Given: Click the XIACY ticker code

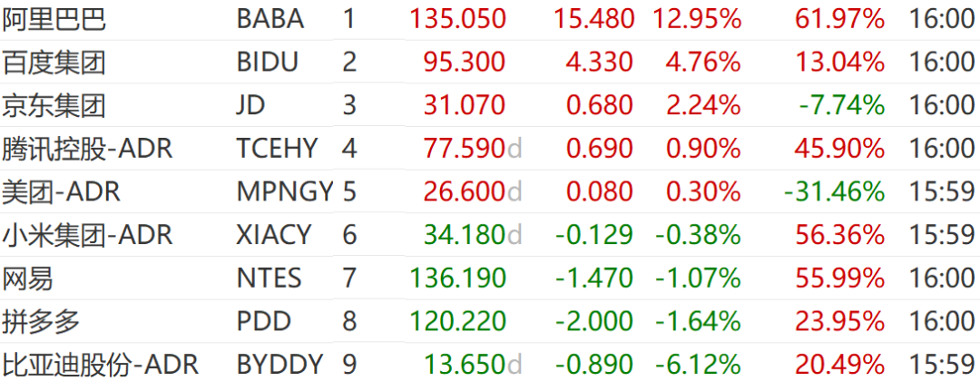Looking at the screenshot, I should click(274, 235).
